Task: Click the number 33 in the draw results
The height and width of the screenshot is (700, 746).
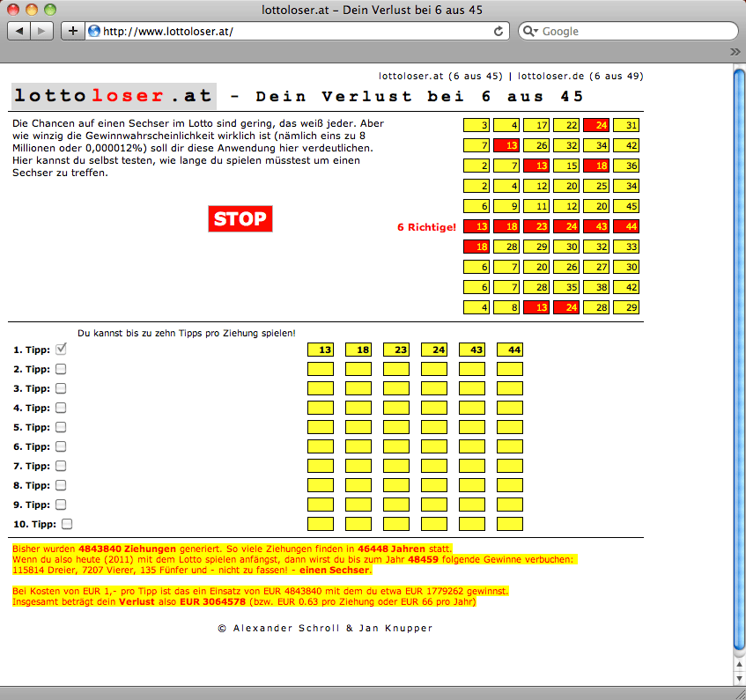Action: pyautogui.click(x=626, y=247)
